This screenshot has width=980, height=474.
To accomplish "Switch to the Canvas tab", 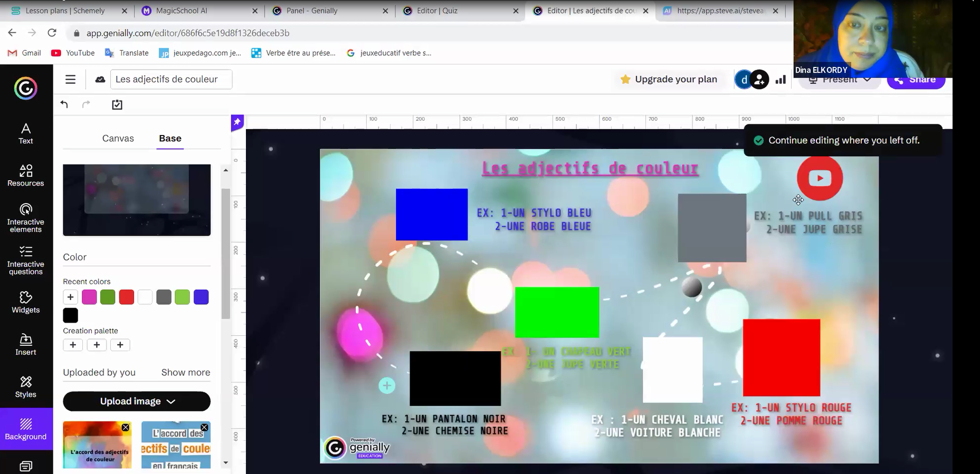I will tap(118, 138).
